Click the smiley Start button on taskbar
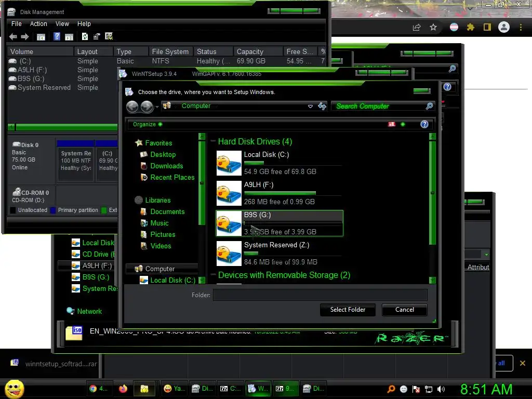Viewport: 532px width, 399px height. coord(14,389)
